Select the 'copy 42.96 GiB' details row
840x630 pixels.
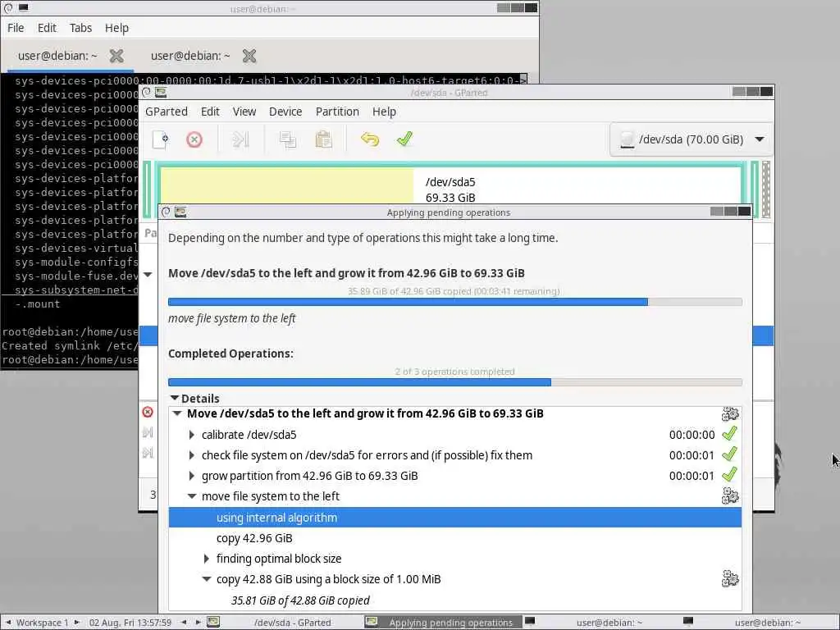[x=454, y=538]
